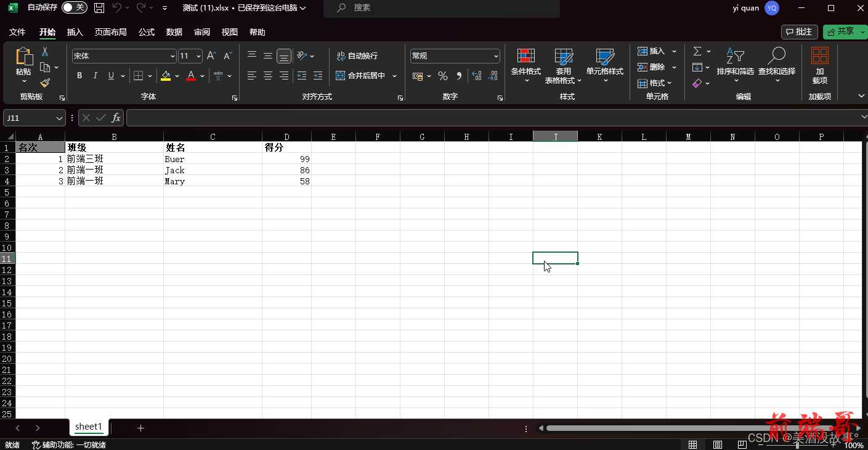Image resolution: width=868 pixels, height=450 pixels.
Task: Click the Decrease Indent icon
Action: pyautogui.click(x=302, y=76)
